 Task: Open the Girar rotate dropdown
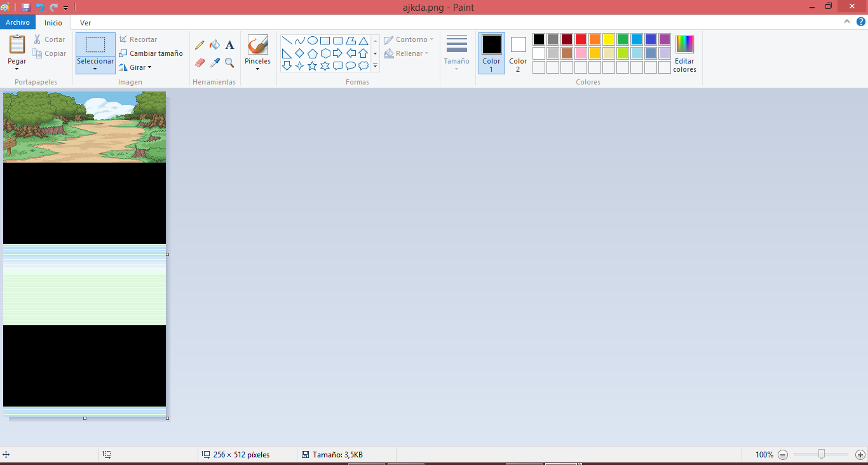(x=136, y=67)
